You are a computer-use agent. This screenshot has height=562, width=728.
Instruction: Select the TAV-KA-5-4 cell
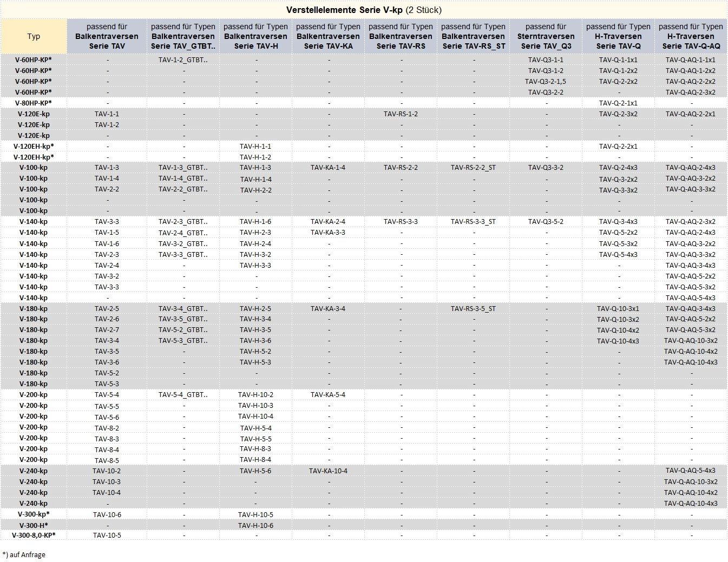pyautogui.click(x=328, y=394)
